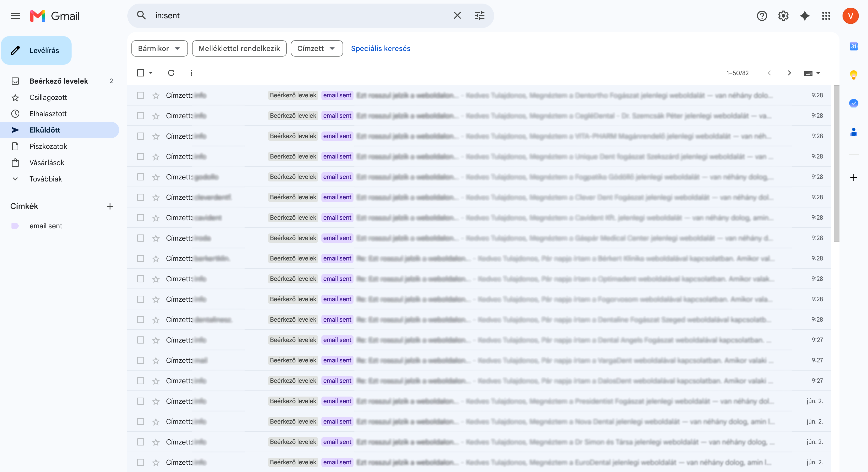Open the Google apps grid
Image resolution: width=868 pixels, height=472 pixels.
click(826, 16)
